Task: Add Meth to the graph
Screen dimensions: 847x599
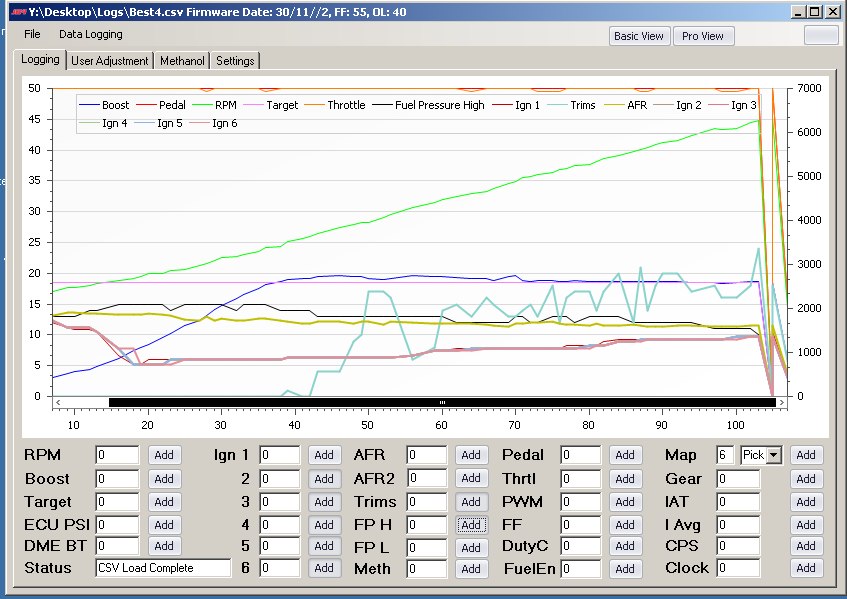Action: (471, 569)
